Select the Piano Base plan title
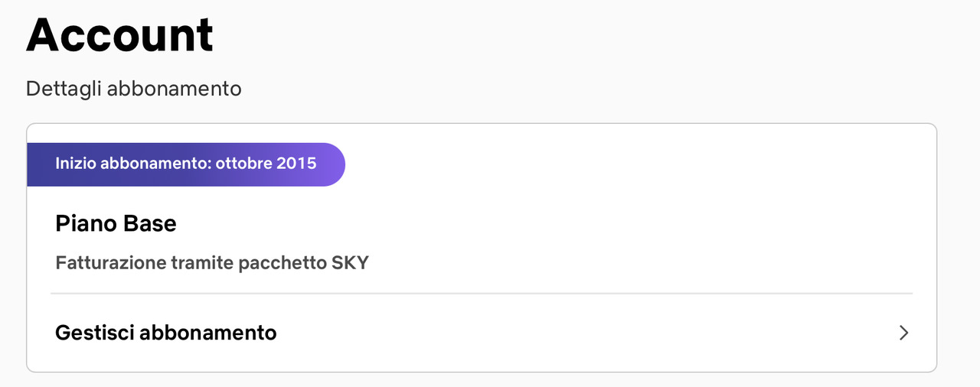The height and width of the screenshot is (387, 980). (116, 223)
